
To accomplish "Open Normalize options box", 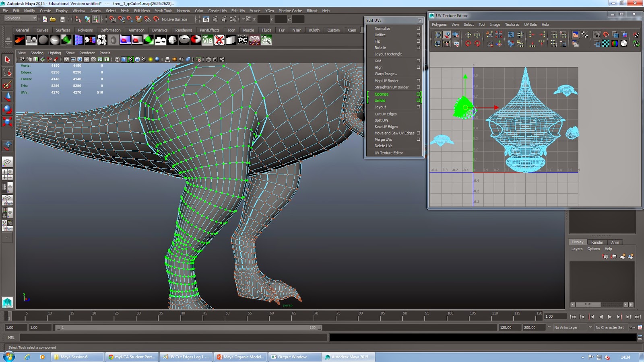I will click(418, 29).
